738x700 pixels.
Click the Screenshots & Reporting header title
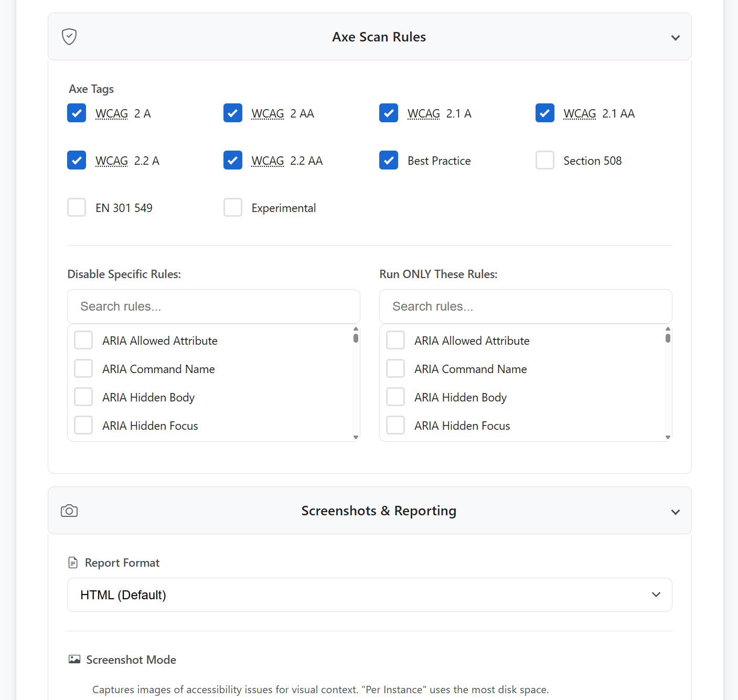[379, 511]
